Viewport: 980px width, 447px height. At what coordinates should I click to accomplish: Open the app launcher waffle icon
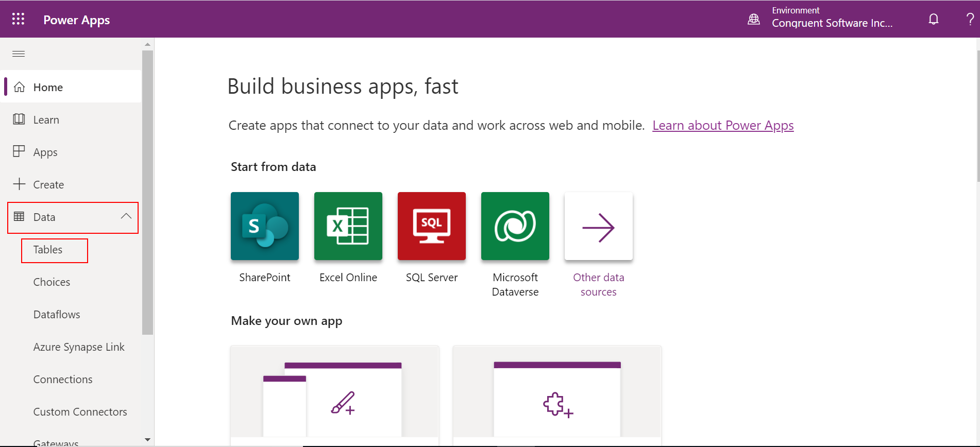pyautogui.click(x=18, y=19)
